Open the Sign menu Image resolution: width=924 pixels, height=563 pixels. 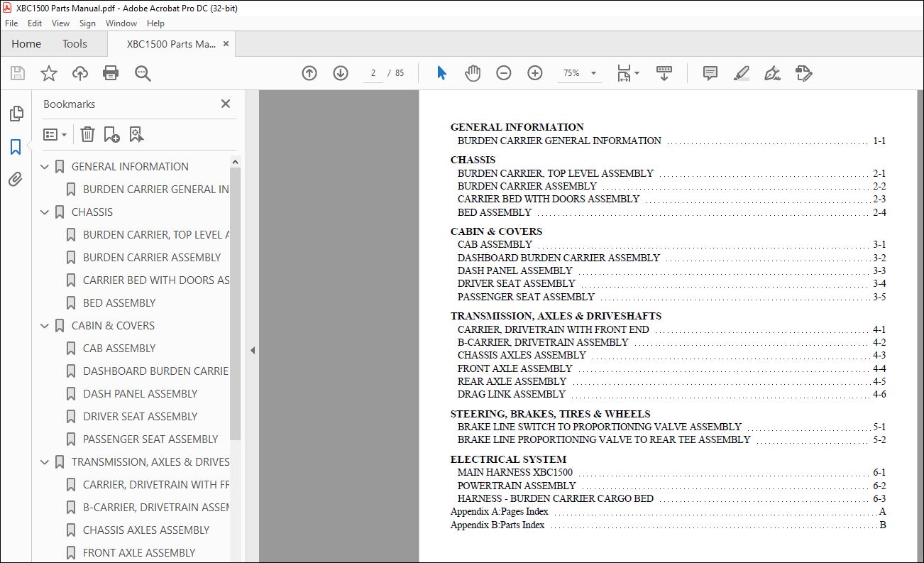(87, 23)
